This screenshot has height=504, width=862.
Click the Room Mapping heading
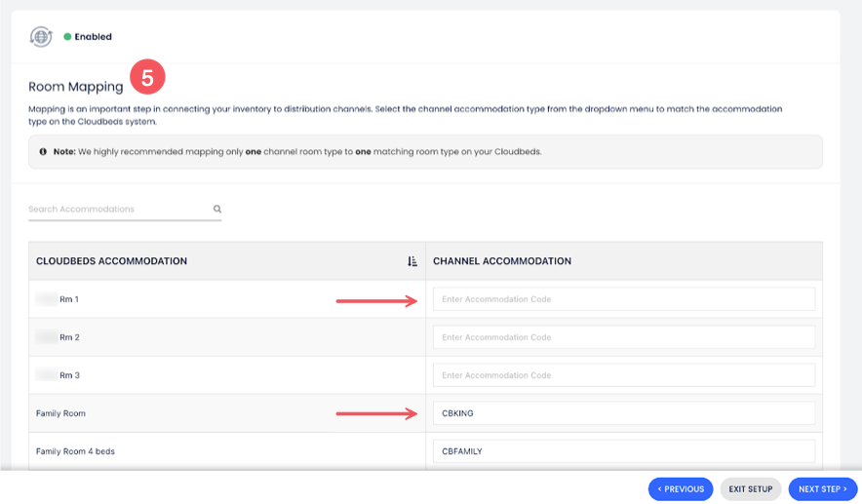76,87
